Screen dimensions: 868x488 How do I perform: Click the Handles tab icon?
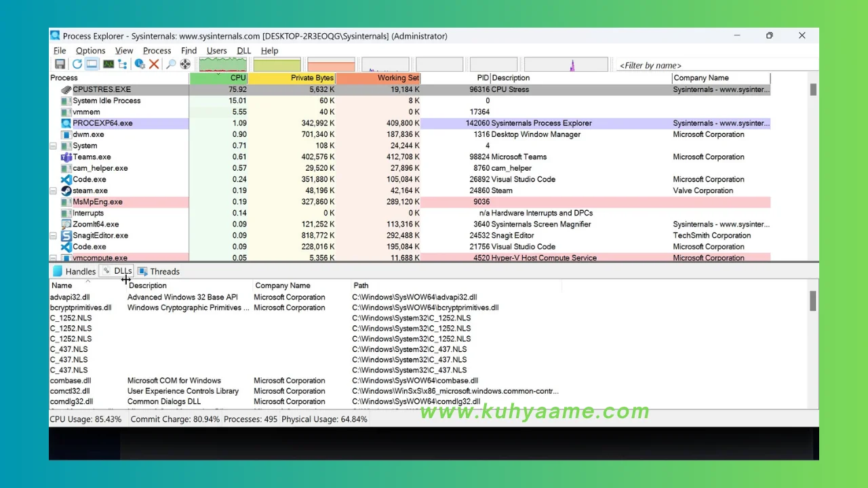click(x=58, y=271)
